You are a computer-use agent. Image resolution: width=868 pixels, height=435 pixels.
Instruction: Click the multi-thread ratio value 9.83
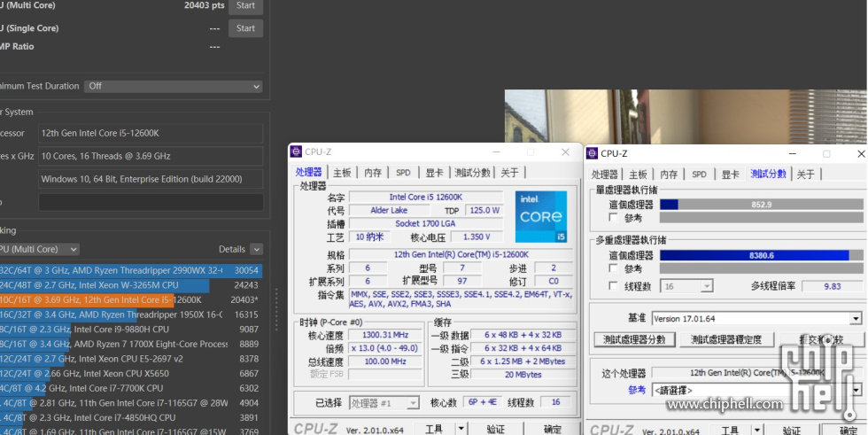click(x=832, y=286)
